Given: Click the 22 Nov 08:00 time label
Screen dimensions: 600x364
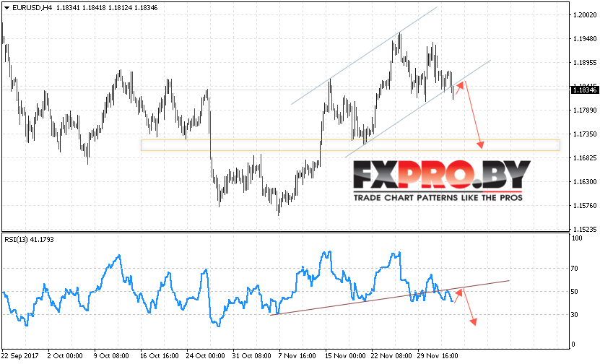Looking at the screenshot, I should 391,356.
